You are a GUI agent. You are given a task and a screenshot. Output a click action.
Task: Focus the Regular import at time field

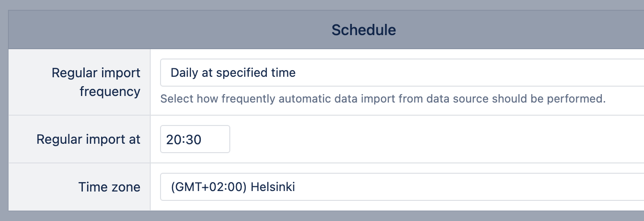pos(195,139)
